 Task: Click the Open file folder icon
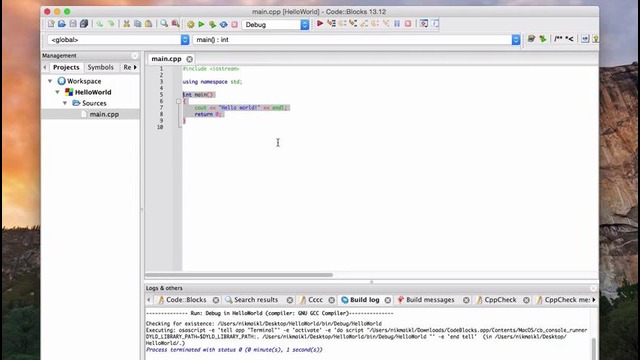62,24
